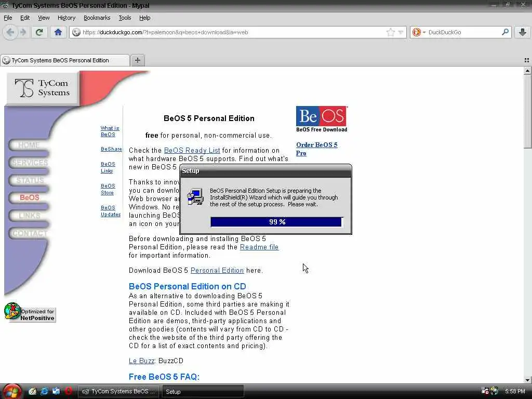The height and width of the screenshot is (399, 532).
Task: Click the site identity globe in address bar
Action: (76, 32)
